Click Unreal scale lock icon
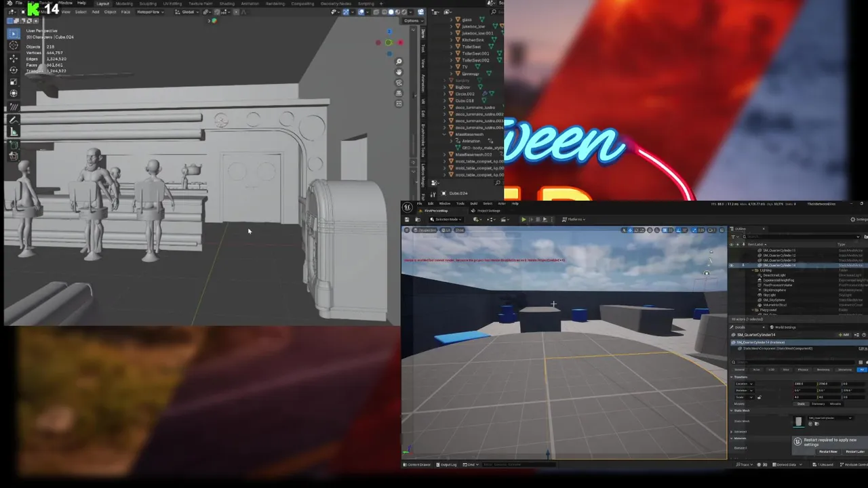 [x=759, y=397]
